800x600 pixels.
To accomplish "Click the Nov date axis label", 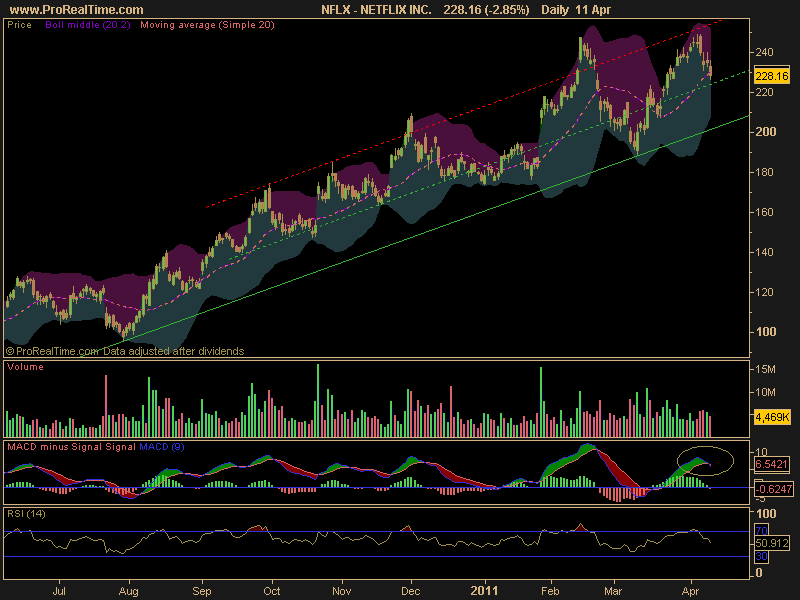I will [341, 591].
